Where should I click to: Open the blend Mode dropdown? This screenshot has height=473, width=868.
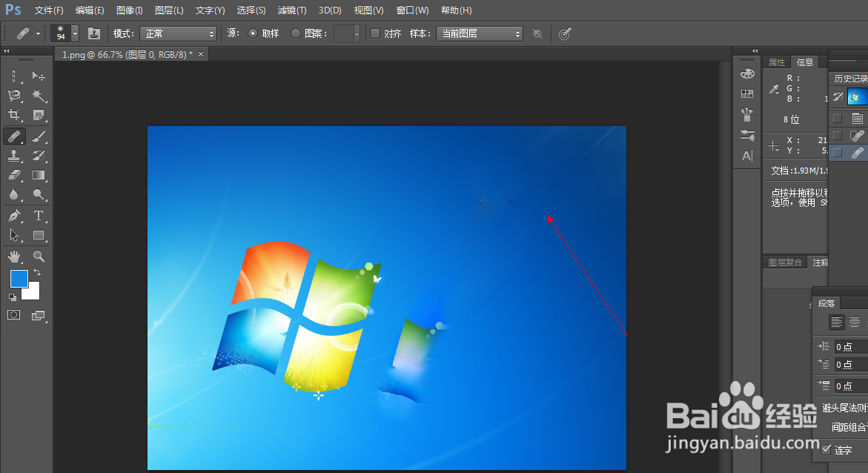[x=178, y=34]
